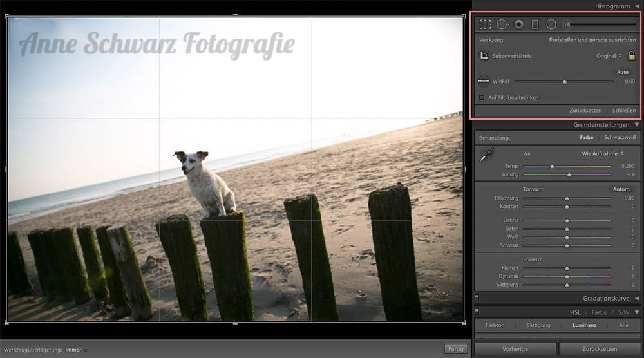
Task: Click the bottom-right crop corner handle
Action: [x=464, y=323]
